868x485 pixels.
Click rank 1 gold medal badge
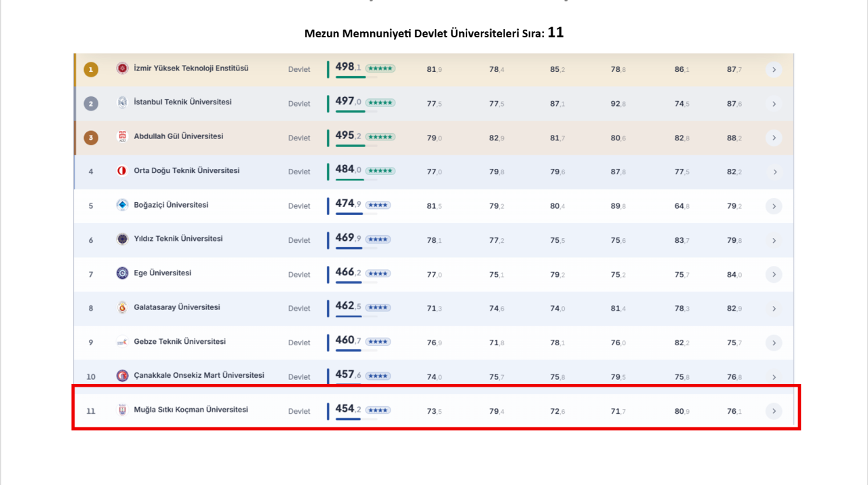[x=91, y=69]
